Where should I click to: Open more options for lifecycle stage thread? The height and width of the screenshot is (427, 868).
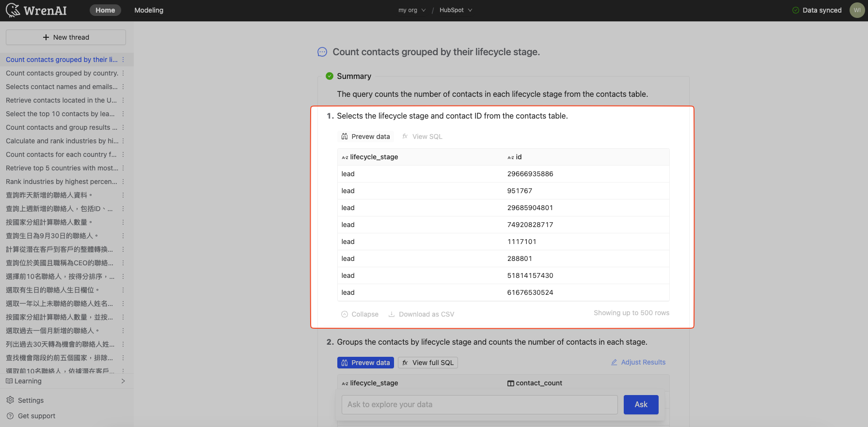coord(123,60)
